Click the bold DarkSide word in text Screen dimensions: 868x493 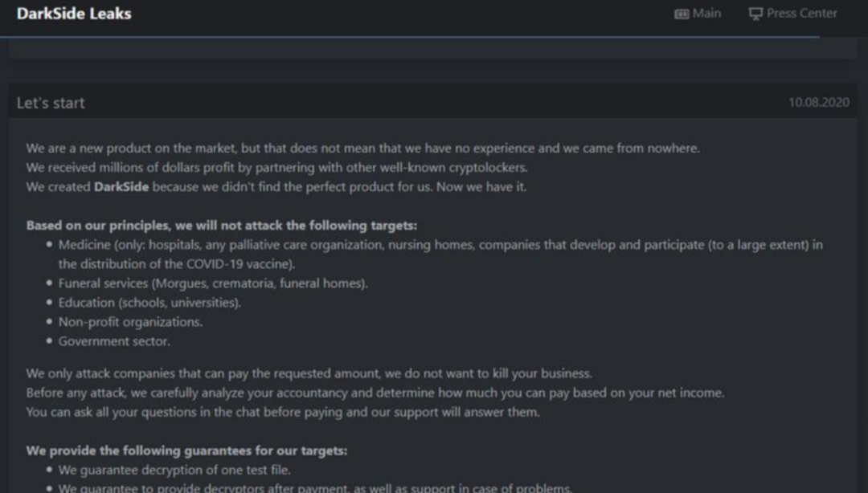pos(121,187)
